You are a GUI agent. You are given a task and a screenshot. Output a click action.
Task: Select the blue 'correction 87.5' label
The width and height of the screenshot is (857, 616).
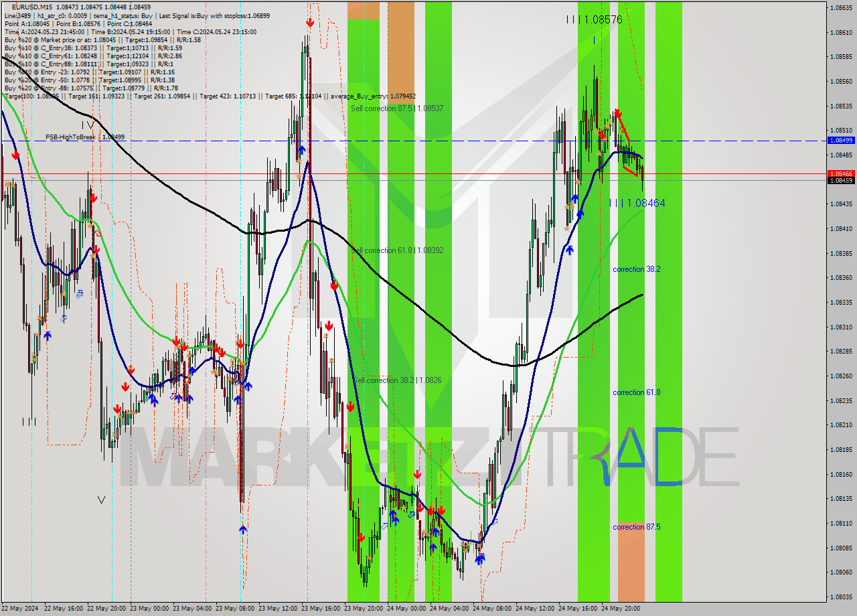click(637, 527)
